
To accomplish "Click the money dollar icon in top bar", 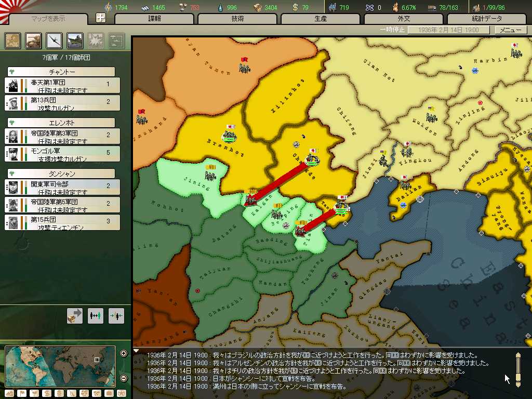I will [x=295, y=7].
